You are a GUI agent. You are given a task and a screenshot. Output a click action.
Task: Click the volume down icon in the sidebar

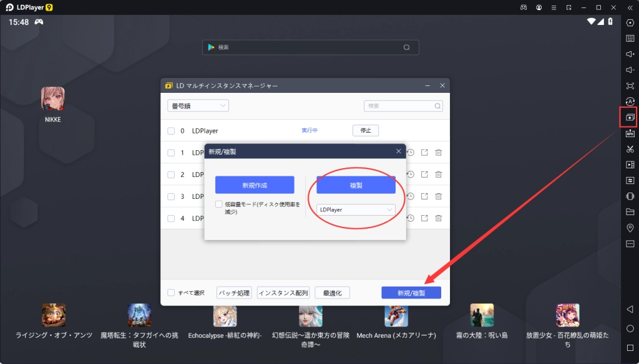coord(630,70)
